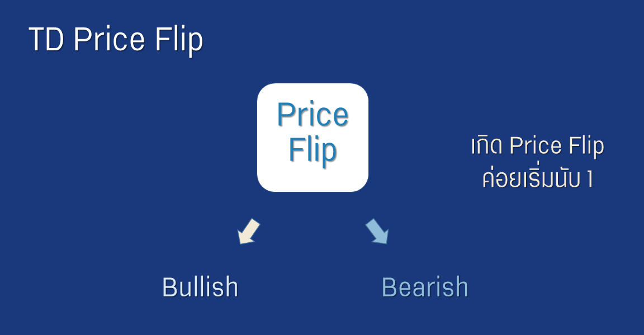The height and width of the screenshot is (335, 644).
Task: Select the white rounded Price Flip box
Action: (312, 137)
